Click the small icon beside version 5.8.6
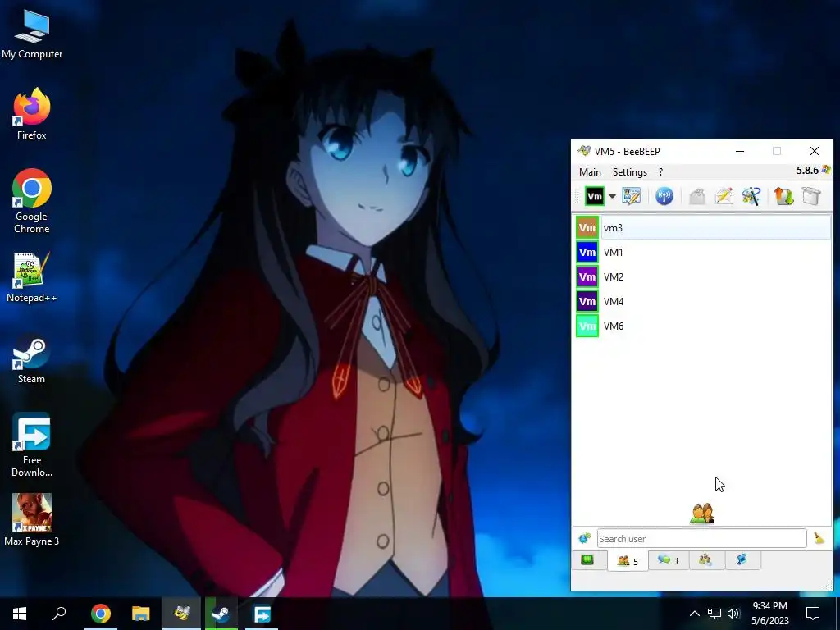The width and height of the screenshot is (840, 630). pyautogui.click(x=826, y=170)
